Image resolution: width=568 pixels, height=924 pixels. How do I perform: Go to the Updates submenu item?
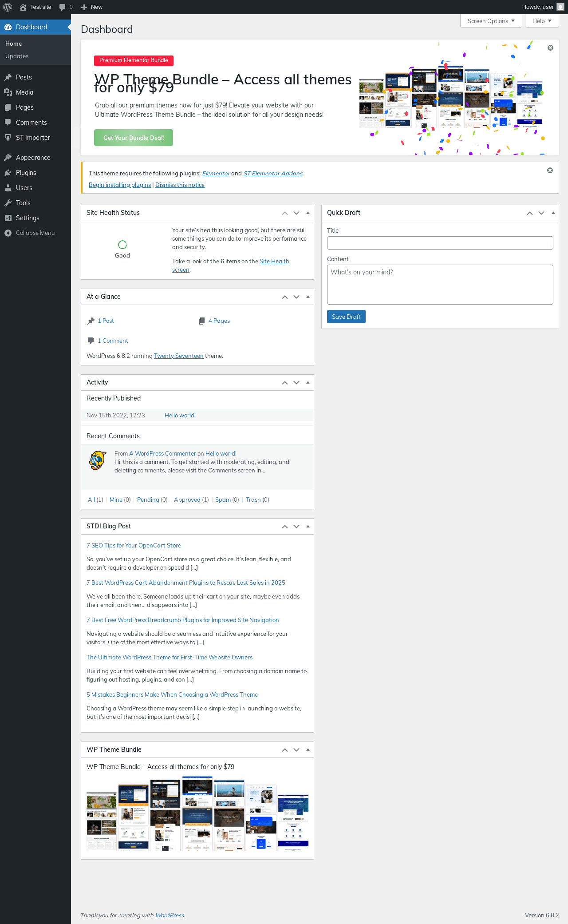click(17, 56)
